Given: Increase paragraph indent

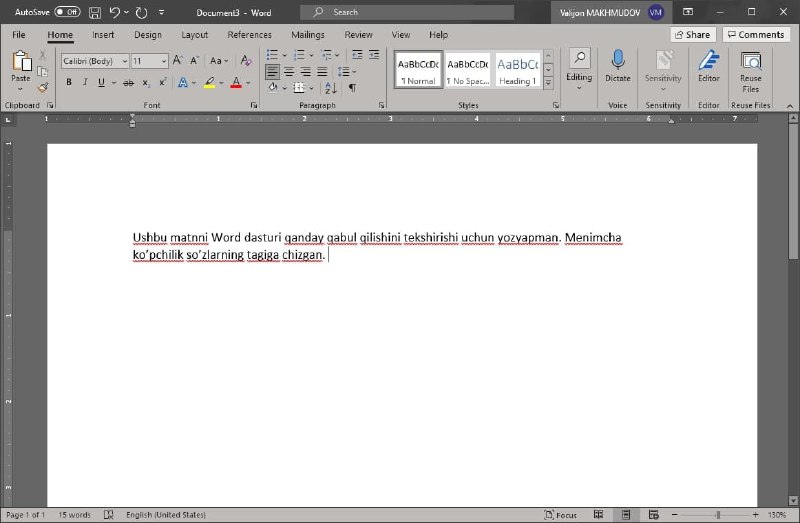Looking at the screenshot, I should pos(374,55).
